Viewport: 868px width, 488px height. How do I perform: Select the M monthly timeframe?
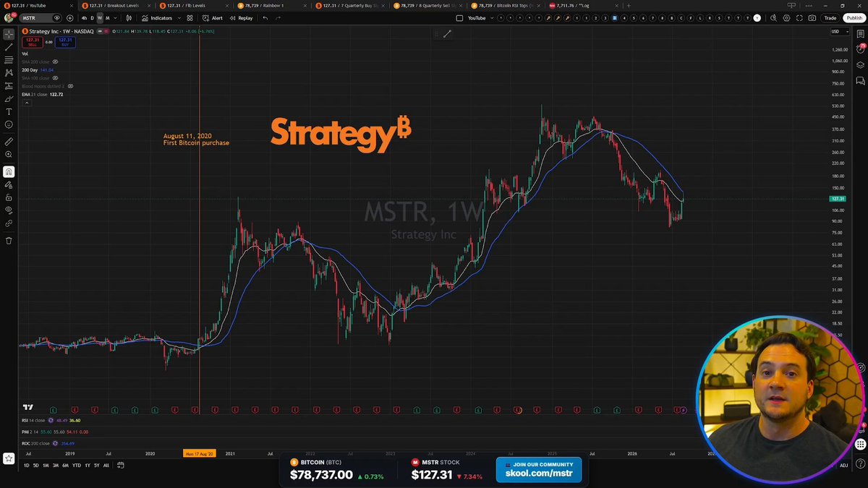click(108, 18)
